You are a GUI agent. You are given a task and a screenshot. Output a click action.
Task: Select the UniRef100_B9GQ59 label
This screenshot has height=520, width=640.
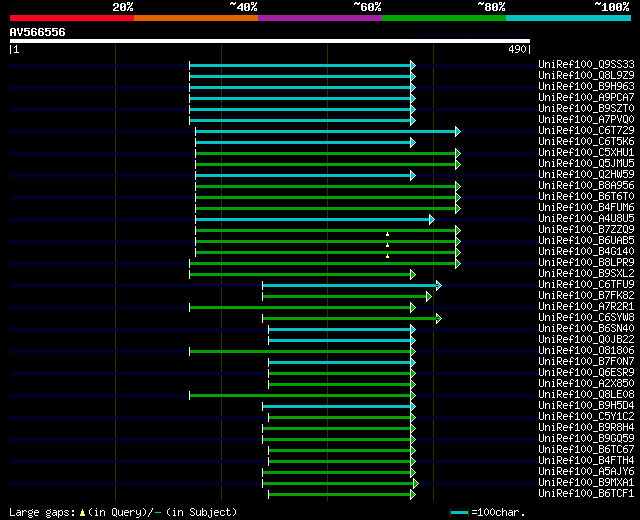pyautogui.click(x=586, y=439)
